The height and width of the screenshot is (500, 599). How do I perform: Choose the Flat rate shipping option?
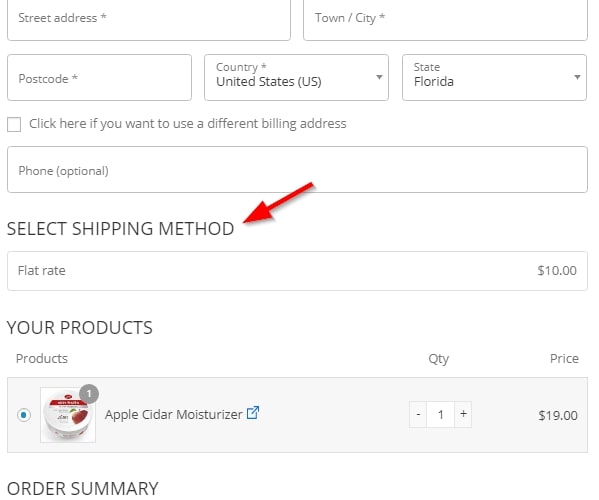297,271
